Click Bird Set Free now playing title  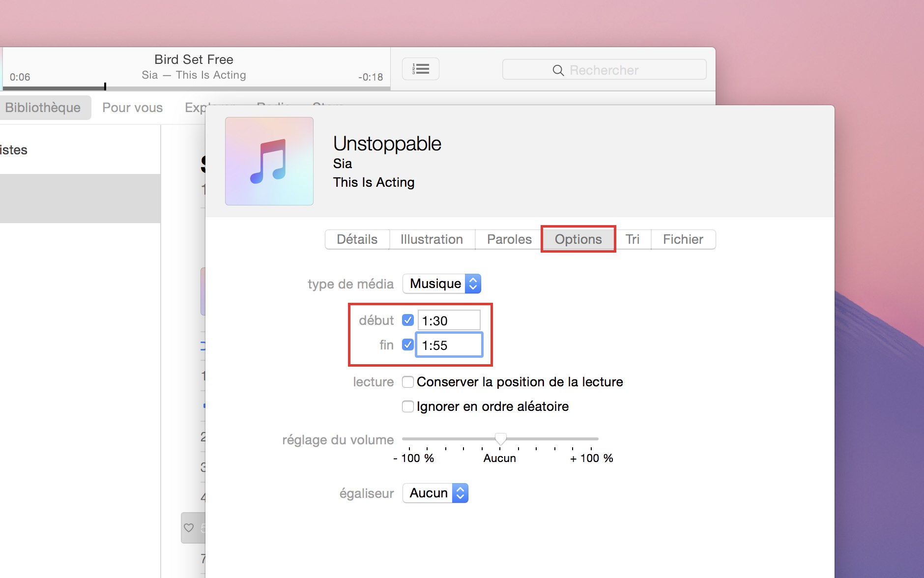click(x=194, y=59)
